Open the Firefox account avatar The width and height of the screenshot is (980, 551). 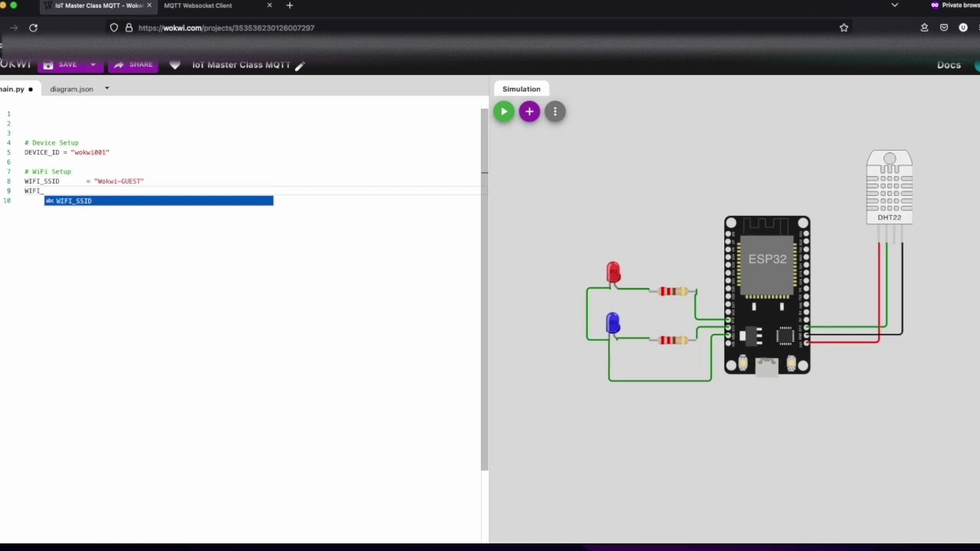coord(964,28)
